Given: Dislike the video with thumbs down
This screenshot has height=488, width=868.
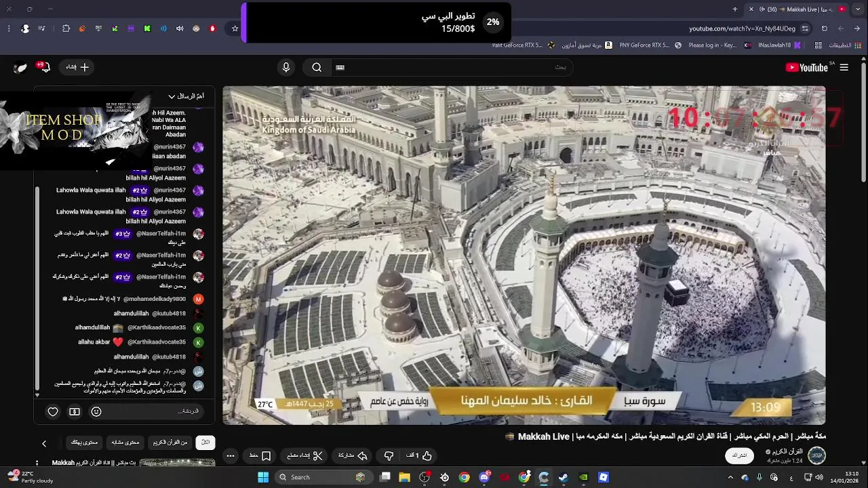Looking at the screenshot, I should (389, 455).
